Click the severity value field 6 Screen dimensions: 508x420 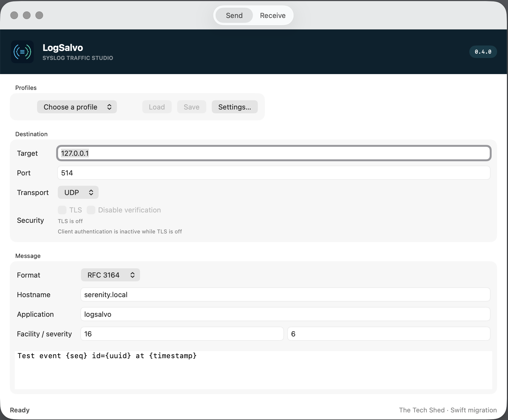389,334
